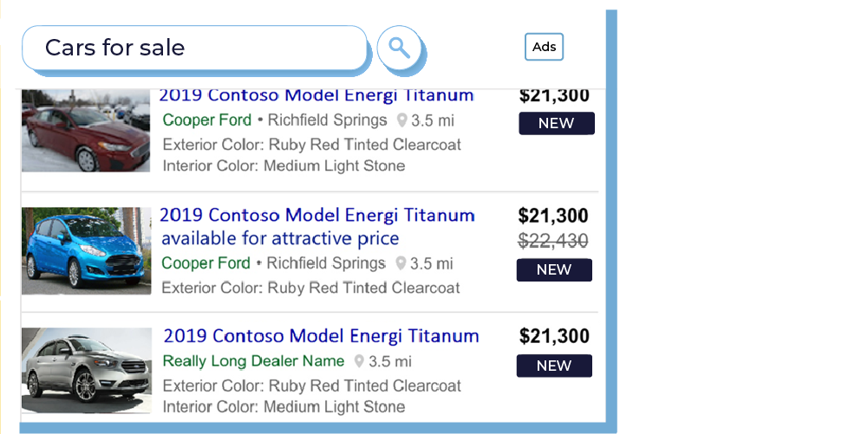The image size is (868, 434).
Task: Click location pin icon in third listing
Action: 359,361
